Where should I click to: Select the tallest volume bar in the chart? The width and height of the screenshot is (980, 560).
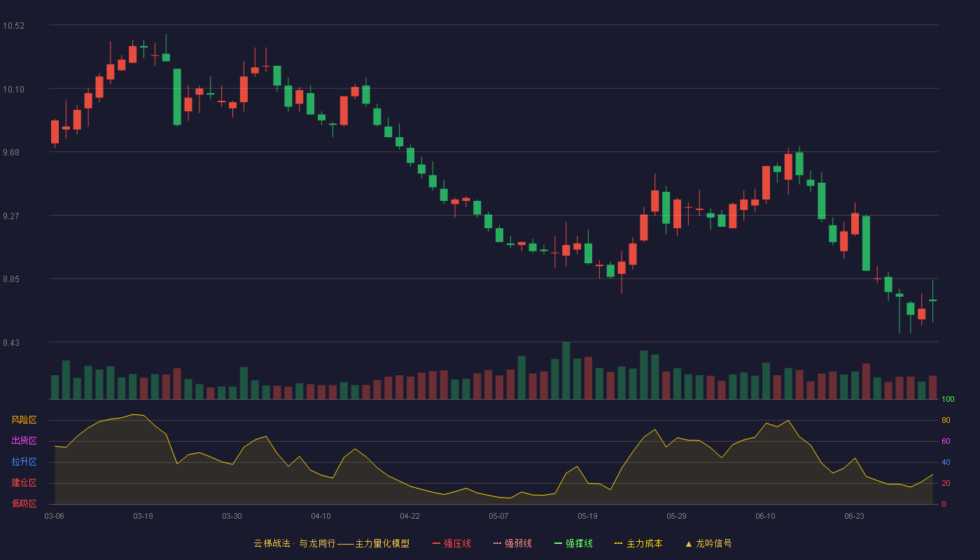point(566,370)
